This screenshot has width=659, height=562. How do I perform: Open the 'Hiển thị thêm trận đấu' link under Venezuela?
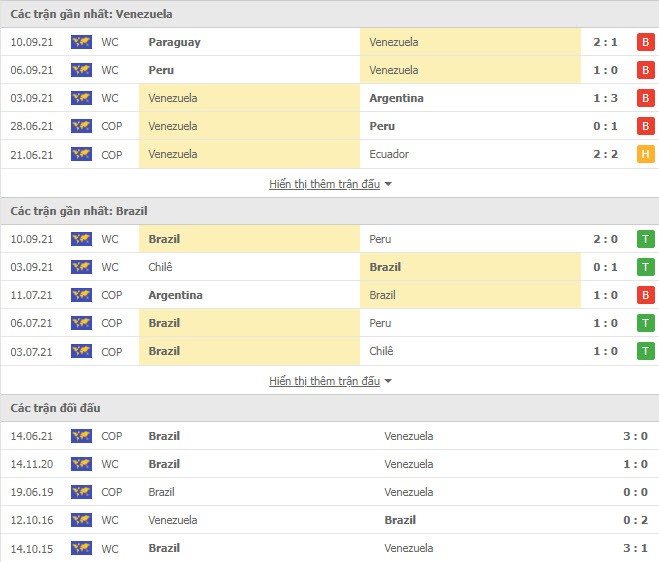(324, 184)
